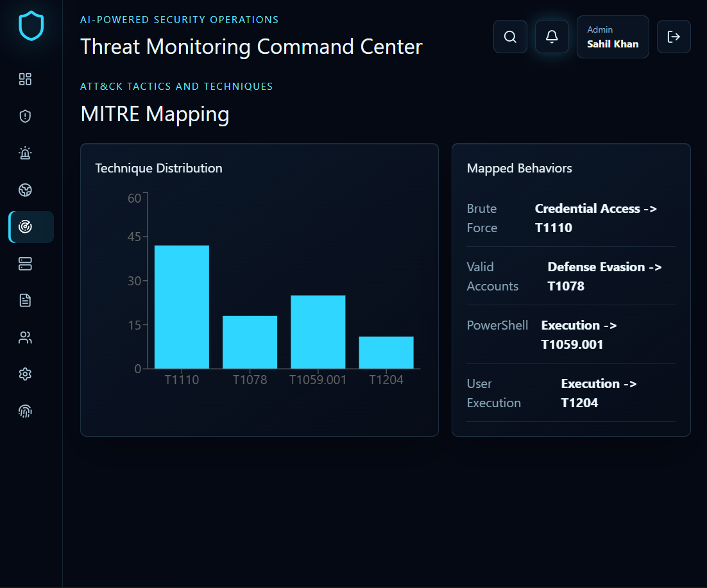Screen dimensions: 707x588
Task: Click the fingerprint icon in sidebar
Action: coord(25,412)
